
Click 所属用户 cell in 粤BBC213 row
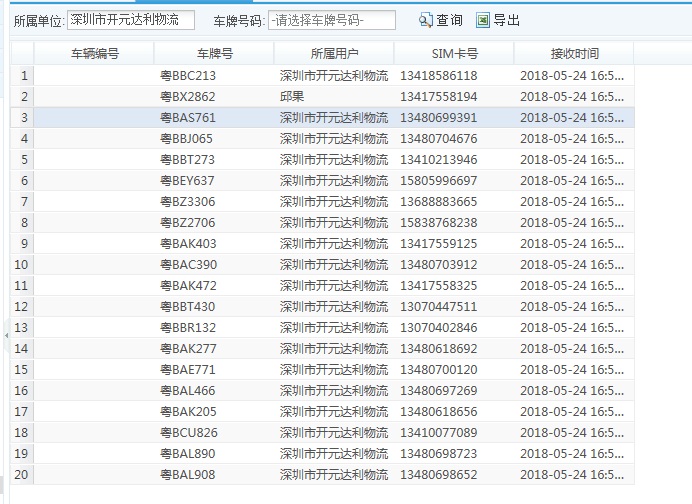click(x=334, y=76)
